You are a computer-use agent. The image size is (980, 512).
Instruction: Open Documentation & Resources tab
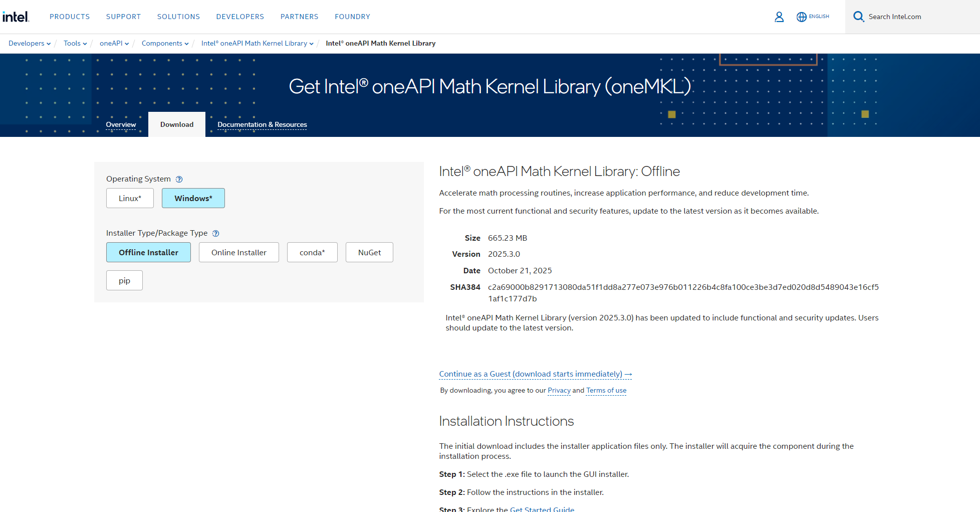pos(262,124)
